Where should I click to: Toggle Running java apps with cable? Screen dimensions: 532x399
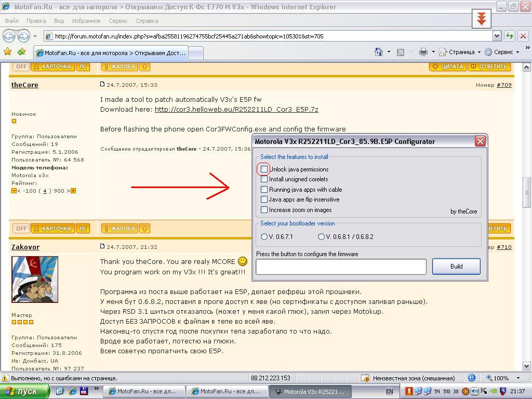[264, 189]
